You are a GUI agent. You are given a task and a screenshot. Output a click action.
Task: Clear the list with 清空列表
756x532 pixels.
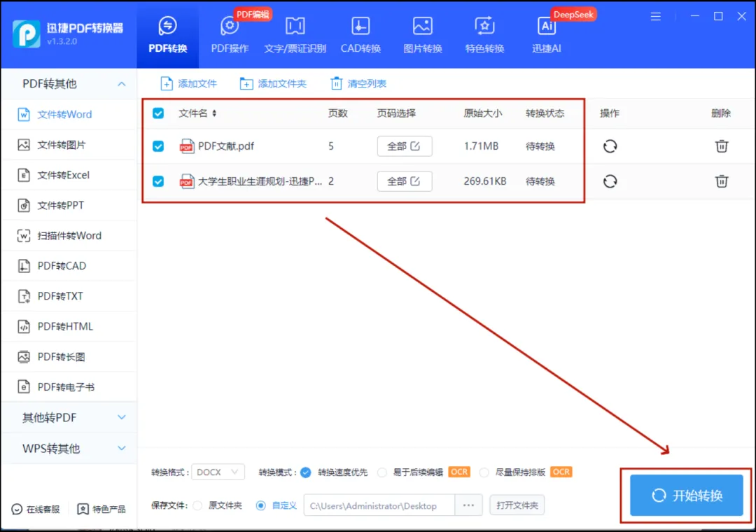click(358, 83)
